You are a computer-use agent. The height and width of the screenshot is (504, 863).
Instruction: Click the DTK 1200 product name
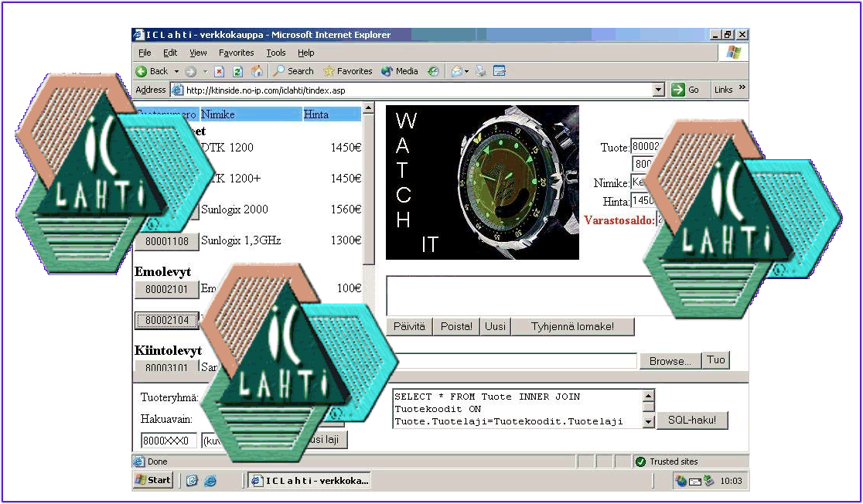tap(227, 148)
